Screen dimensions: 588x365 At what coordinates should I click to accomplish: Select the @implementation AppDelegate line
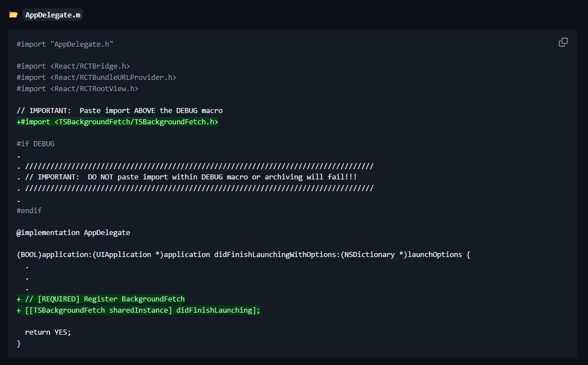coord(74,232)
